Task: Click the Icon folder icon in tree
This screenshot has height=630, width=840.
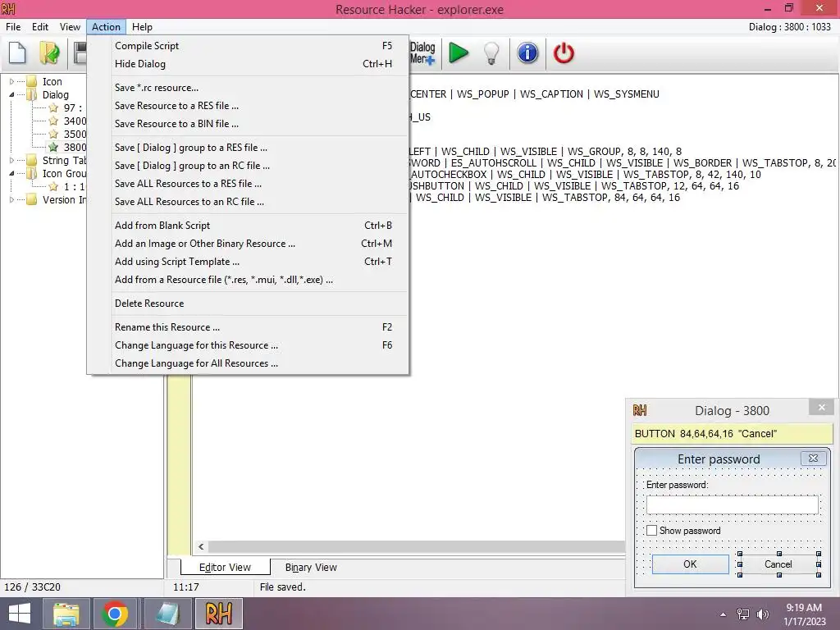Action: [32, 81]
